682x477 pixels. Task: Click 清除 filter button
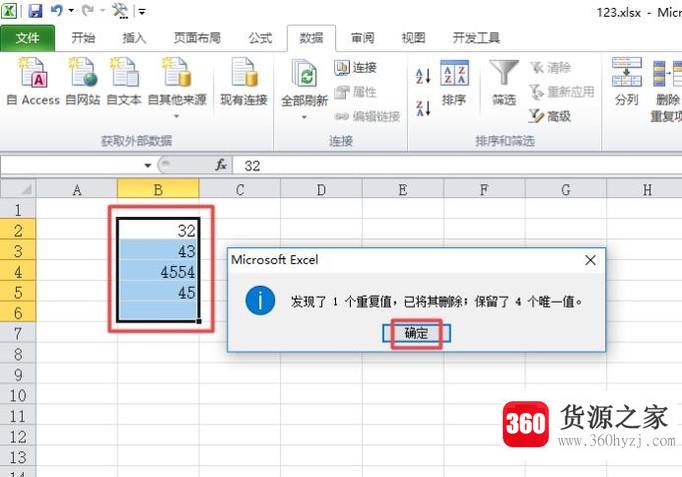click(550, 67)
